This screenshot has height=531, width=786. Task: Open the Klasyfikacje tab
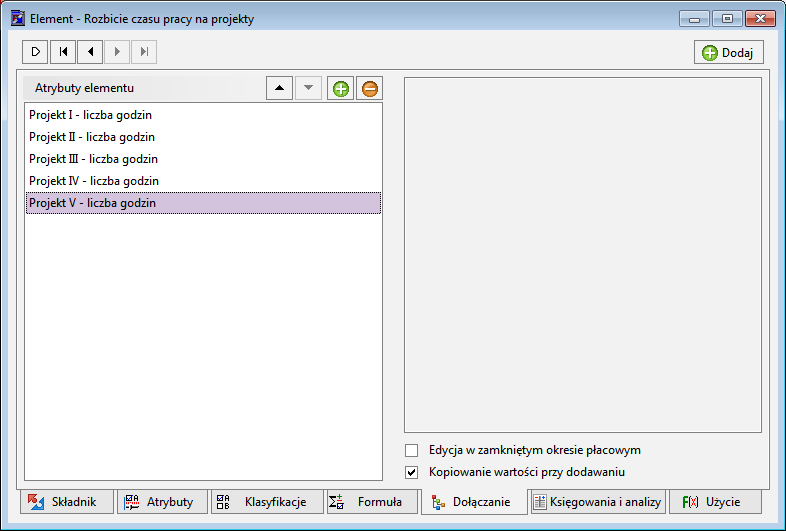[264, 502]
